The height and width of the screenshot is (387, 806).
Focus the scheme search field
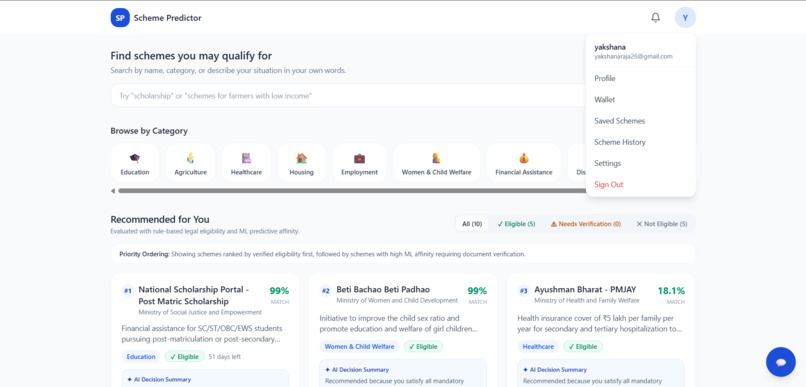(x=348, y=96)
